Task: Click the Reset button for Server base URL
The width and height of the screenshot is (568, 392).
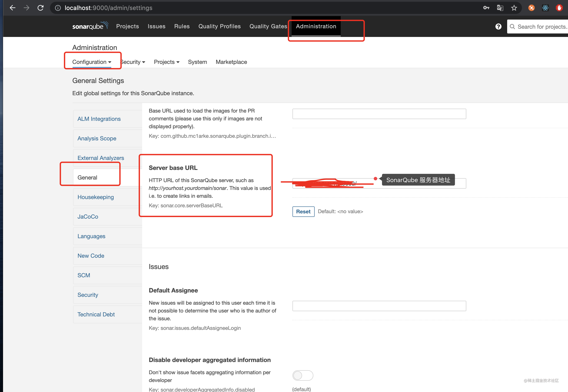Action: [303, 211]
